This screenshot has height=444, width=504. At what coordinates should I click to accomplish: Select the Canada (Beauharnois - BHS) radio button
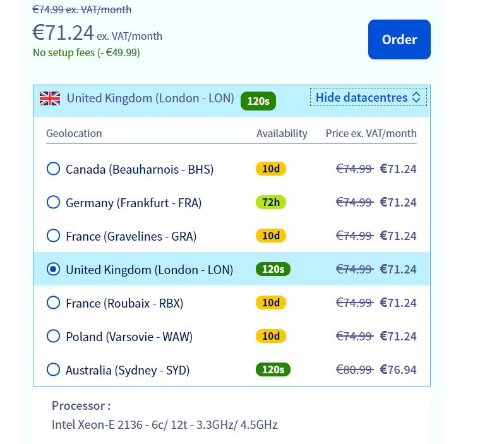point(54,169)
